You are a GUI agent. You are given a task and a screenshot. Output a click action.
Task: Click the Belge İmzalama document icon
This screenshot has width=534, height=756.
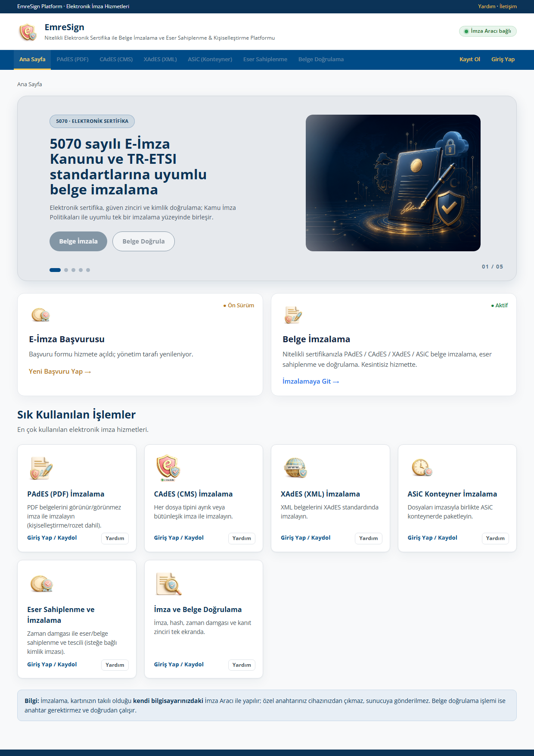[293, 315]
